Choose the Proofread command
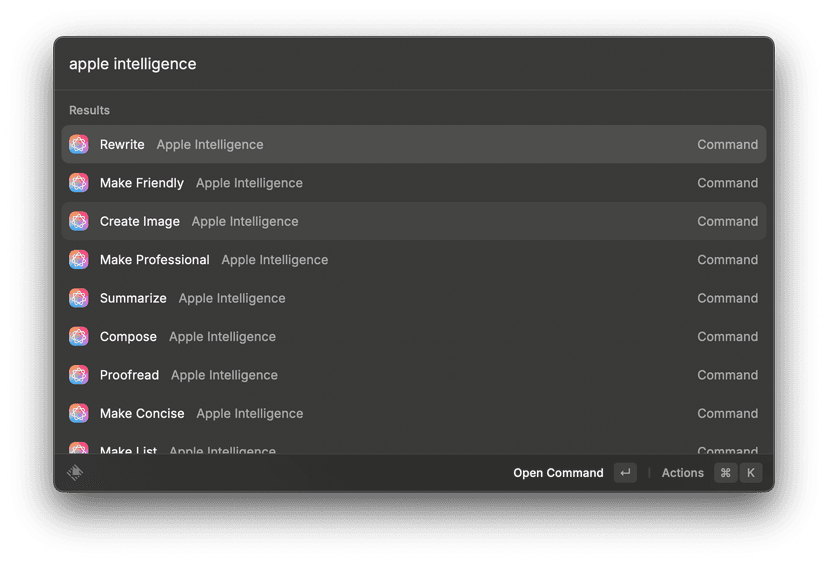 click(414, 375)
